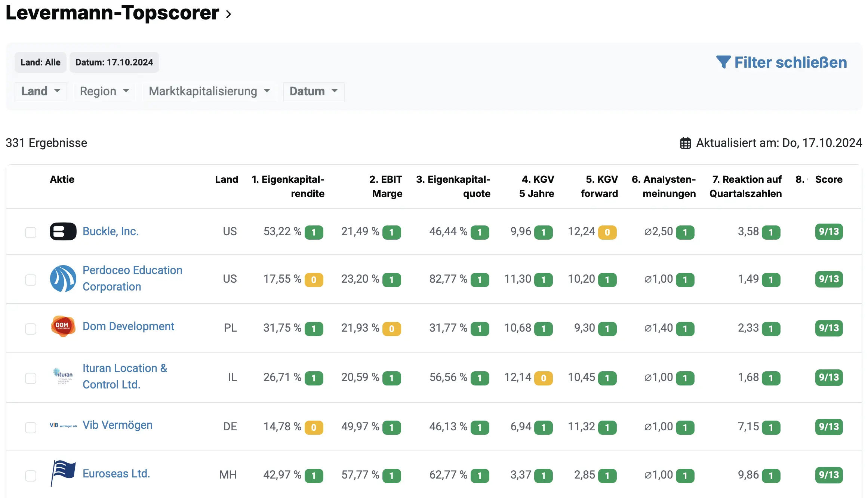Click the funnel filter icon

coord(723,62)
